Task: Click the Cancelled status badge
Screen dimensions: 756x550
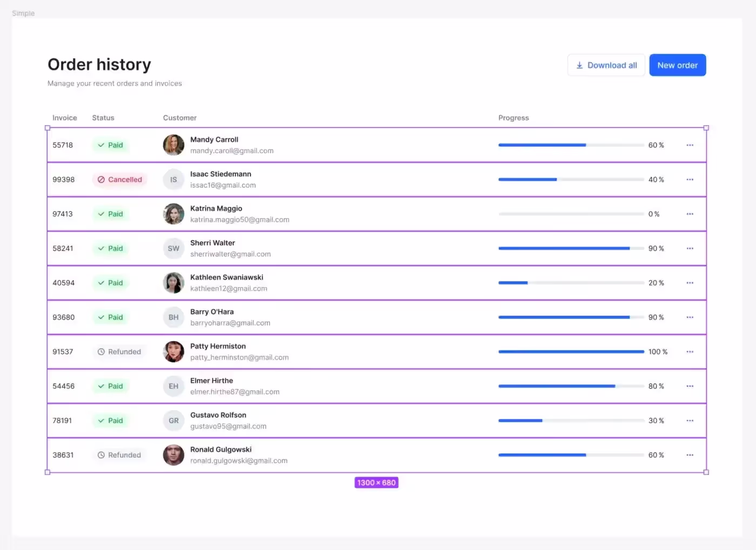Action: pos(120,180)
